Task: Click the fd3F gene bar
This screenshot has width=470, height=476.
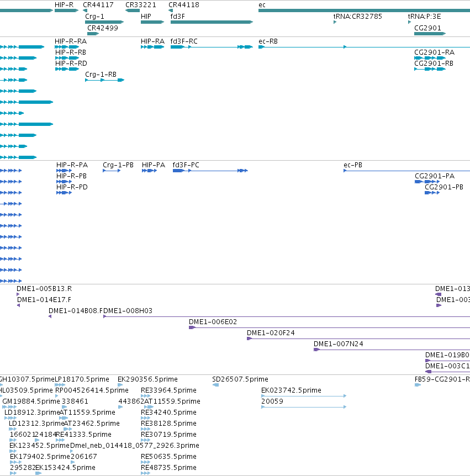Action: [212, 22]
